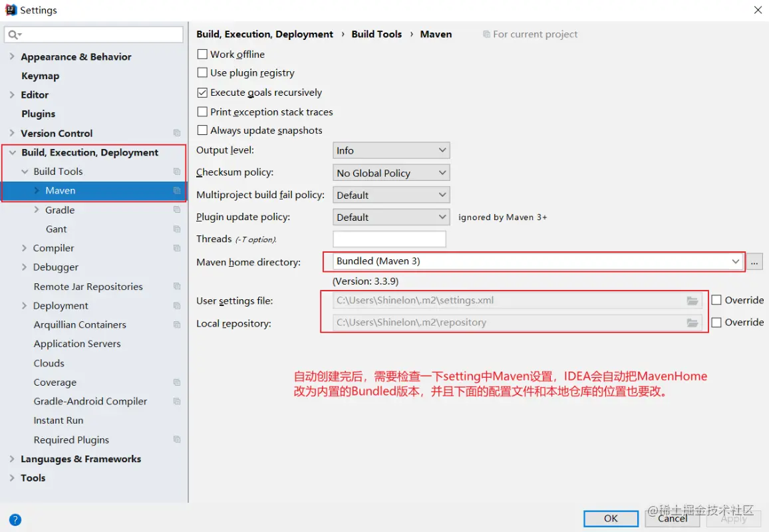Click project-level icon beside Compiler row
This screenshot has width=769, height=532.
click(x=177, y=248)
